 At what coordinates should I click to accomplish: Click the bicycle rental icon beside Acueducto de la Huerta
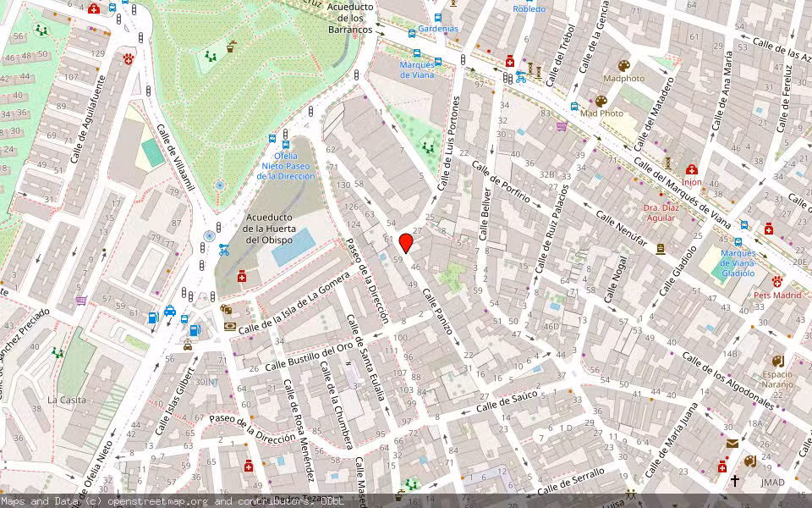click(223, 250)
